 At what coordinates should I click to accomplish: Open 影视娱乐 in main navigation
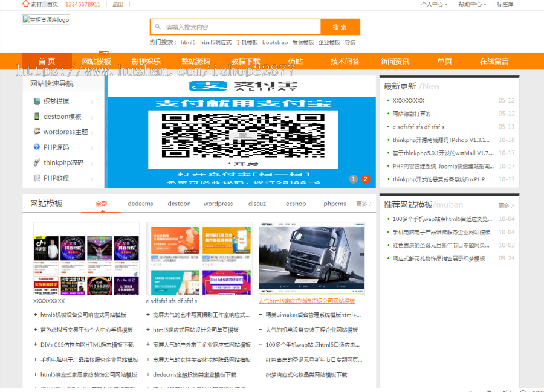(x=146, y=62)
